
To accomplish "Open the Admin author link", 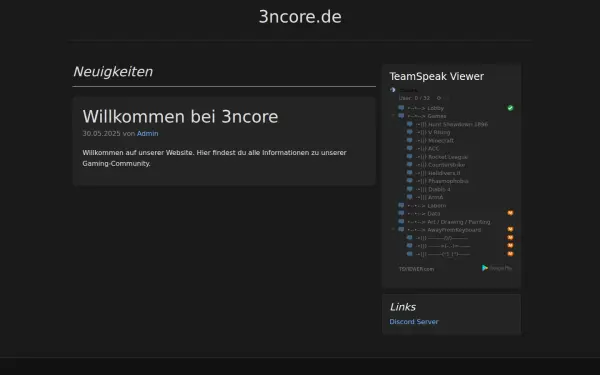I will coord(147,134).
